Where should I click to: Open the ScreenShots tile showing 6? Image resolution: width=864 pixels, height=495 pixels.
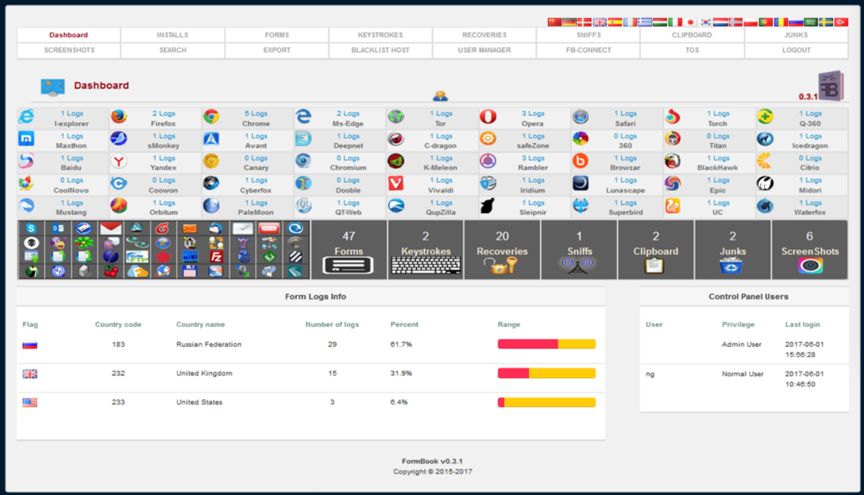click(x=809, y=250)
